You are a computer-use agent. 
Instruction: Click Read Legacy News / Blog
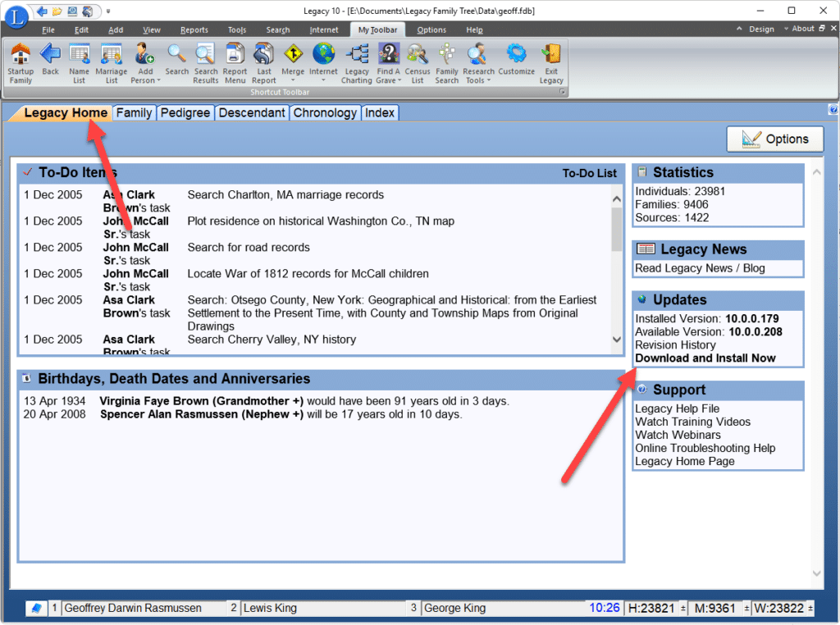point(700,268)
